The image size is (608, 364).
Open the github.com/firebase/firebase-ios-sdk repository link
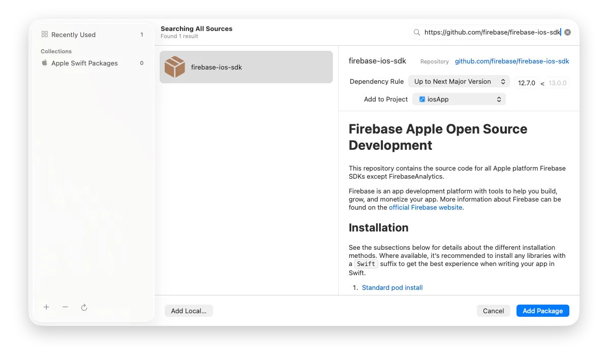511,61
